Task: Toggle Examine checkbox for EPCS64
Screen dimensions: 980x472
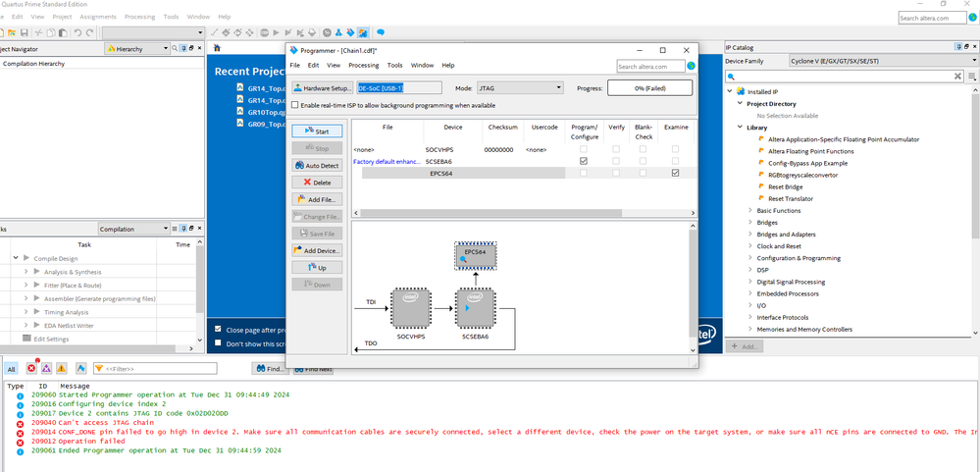Action: 675,173
